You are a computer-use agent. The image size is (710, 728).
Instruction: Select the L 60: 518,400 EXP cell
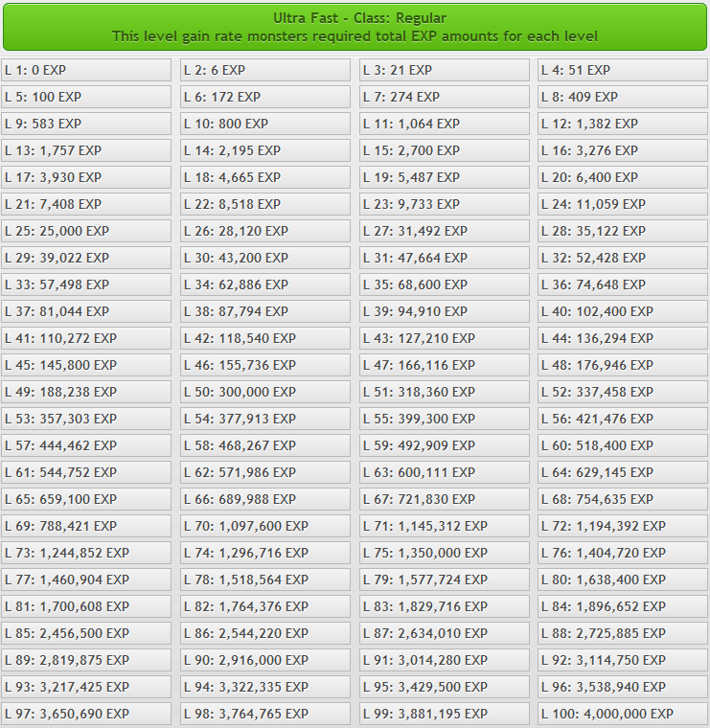point(623,445)
